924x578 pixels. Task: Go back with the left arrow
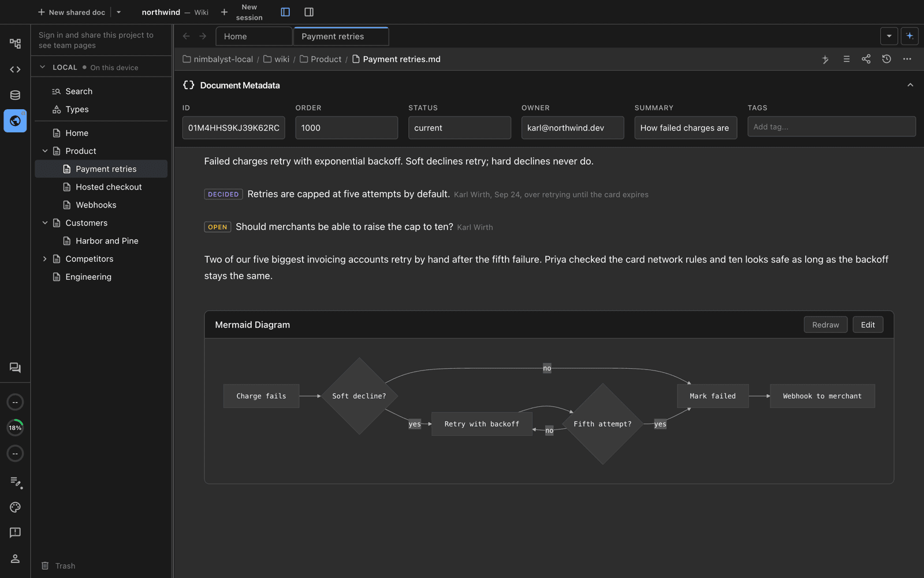[186, 36]
